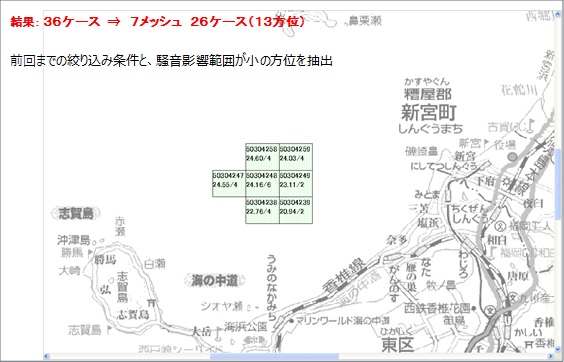
Task: Select mesh cell 50304238
Action: tap(262, 210)
